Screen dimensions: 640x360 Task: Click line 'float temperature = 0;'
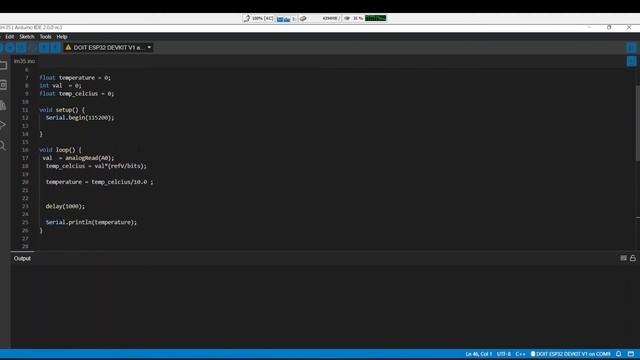coord(75,78)
